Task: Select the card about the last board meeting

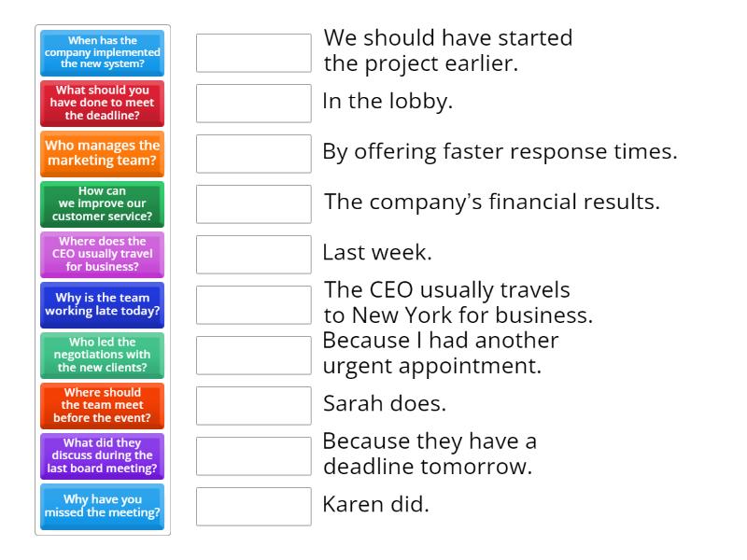Action: pos(102,455)
